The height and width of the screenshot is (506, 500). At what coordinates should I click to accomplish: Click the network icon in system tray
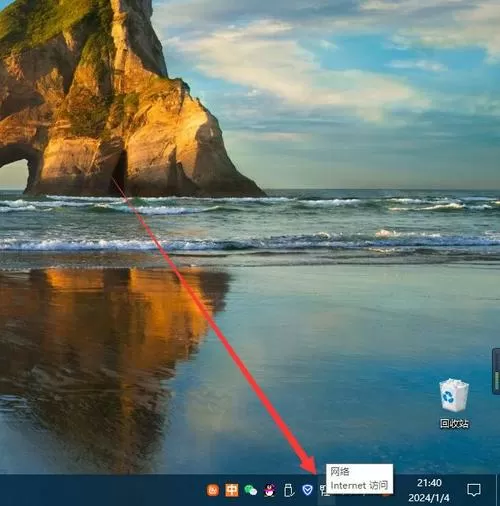[323, 490]
